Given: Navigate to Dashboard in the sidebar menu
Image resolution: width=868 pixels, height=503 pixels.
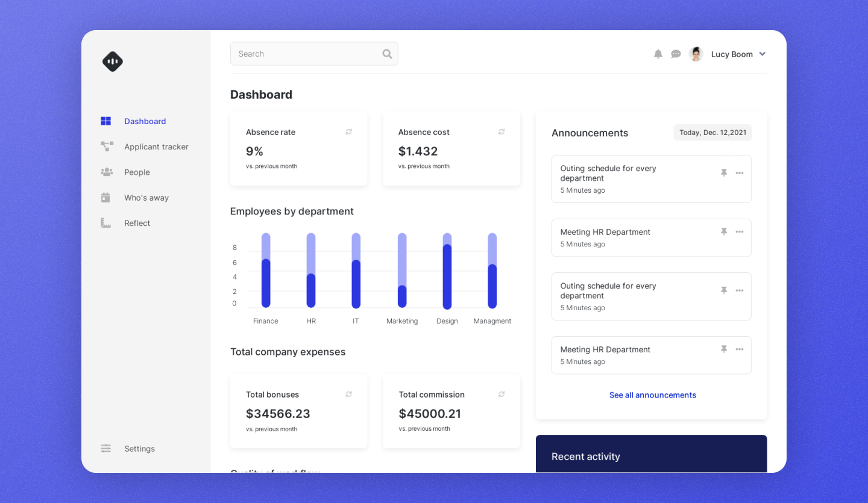Looking at the screenshot, I should [145, 121].
